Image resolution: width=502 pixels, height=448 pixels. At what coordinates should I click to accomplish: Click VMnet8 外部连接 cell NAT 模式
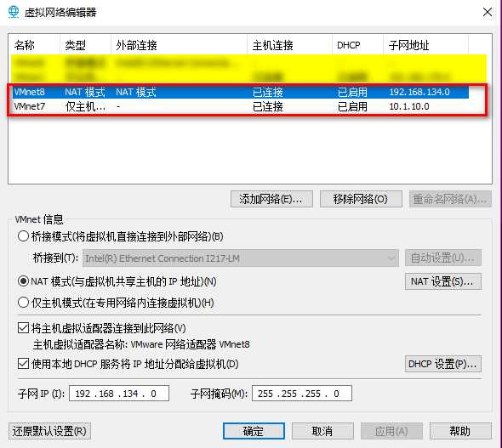click(x=136, y=92)
